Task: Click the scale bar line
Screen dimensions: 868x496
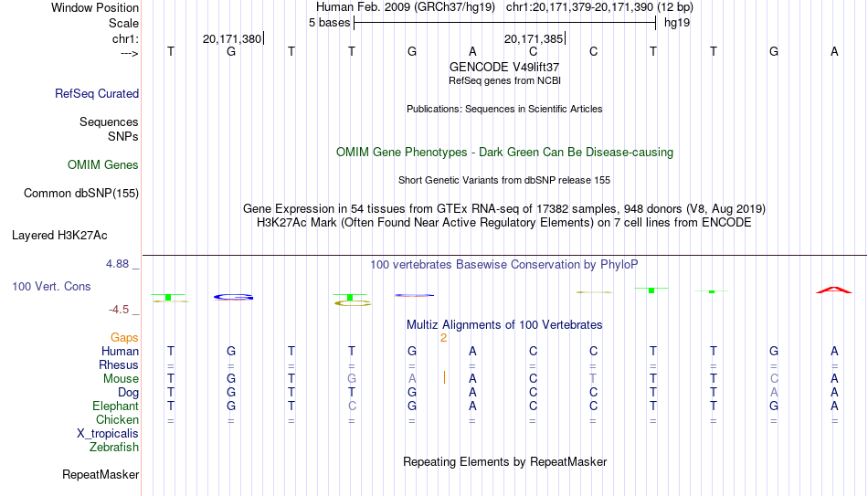Action: tap(505, 23)
